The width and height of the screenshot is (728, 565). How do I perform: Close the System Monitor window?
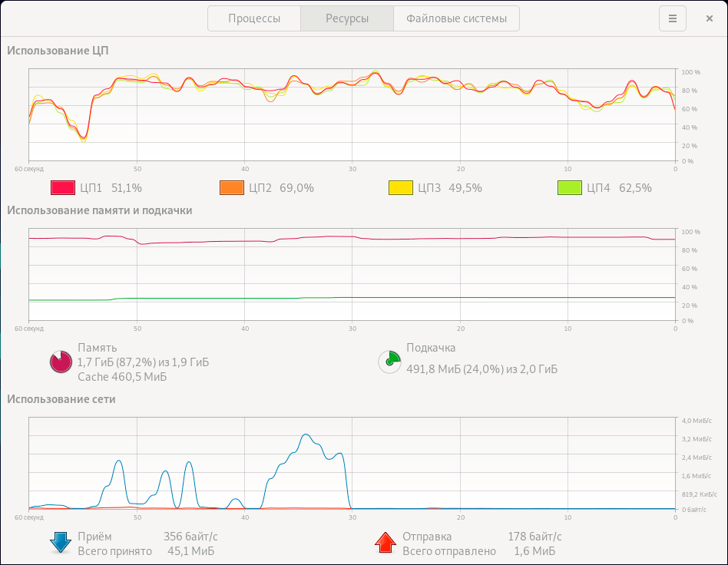(x=709, y=18)
